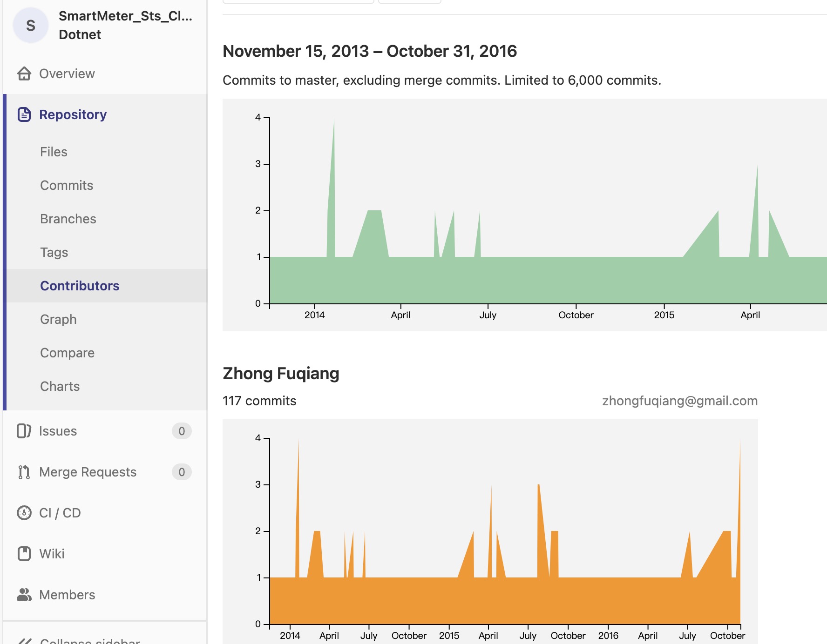
Task: Open CI / CD section
Action: coord(60,513)
